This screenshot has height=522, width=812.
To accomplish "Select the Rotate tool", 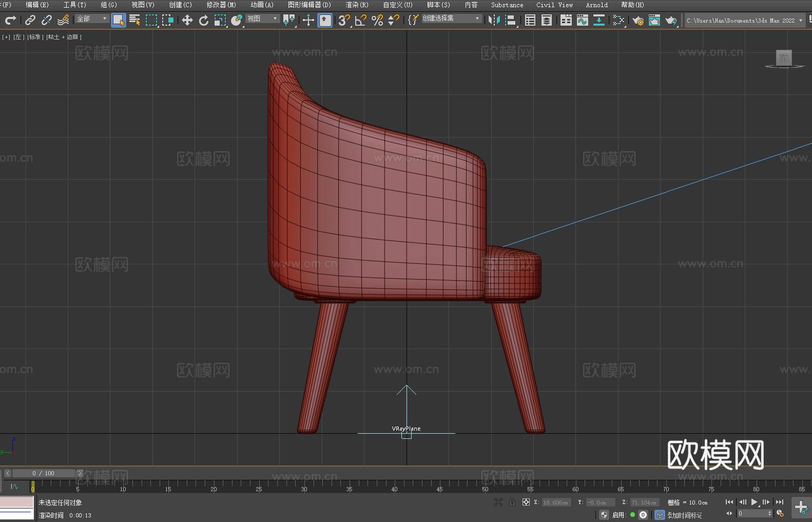I will [204, 20].
